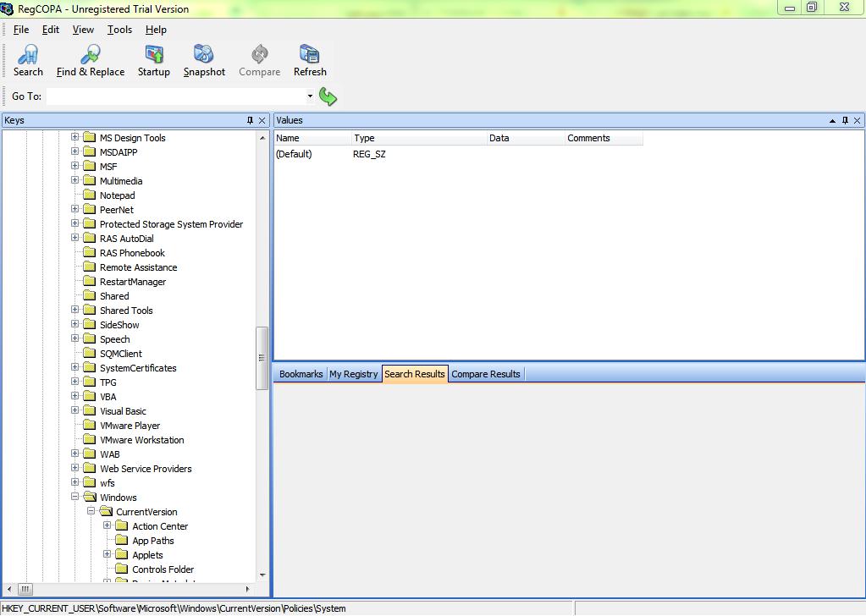Image resolution: width=866 pixels, height=616 pixels.
Task: Pin the Keys panel
Action: click(x=250, y=121)
